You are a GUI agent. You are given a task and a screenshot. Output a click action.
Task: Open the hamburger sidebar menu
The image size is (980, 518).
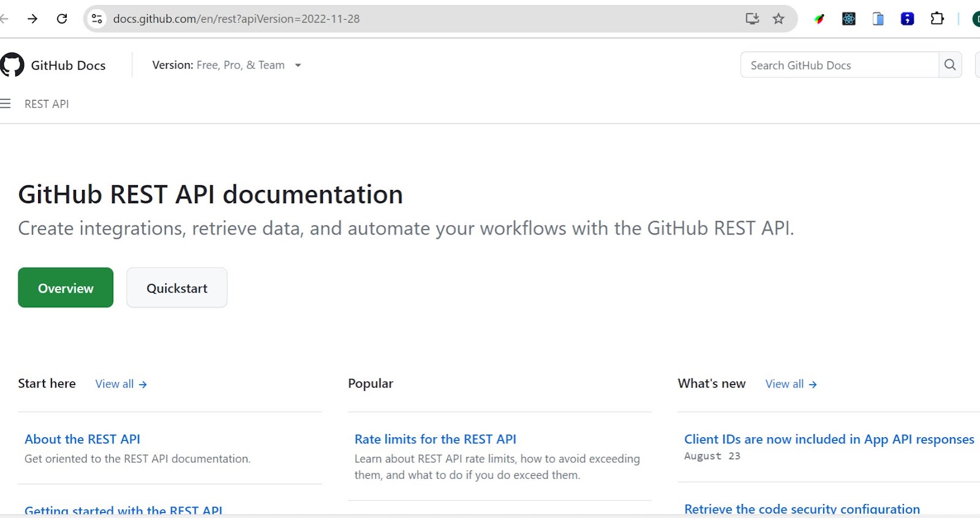point(6,103)
